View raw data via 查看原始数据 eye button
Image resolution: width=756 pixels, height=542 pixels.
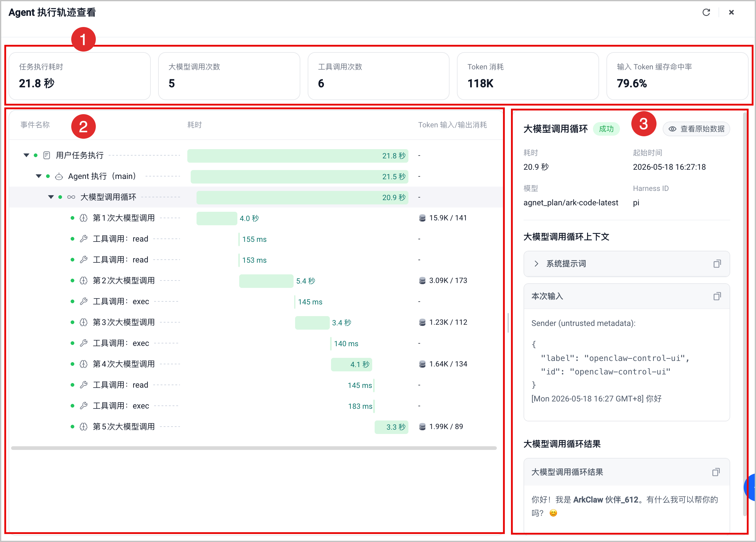pyautogui.click(x=696, y=129)
